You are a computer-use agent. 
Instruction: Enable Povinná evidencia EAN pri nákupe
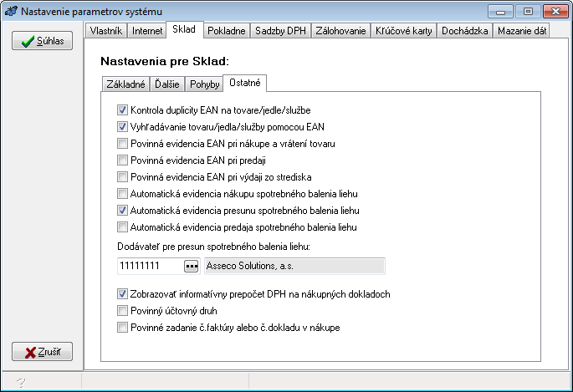tap(122, 144)
